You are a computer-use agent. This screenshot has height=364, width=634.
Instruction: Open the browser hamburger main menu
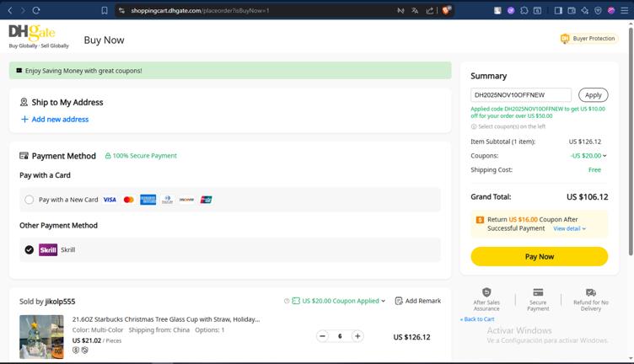(624, 10)
